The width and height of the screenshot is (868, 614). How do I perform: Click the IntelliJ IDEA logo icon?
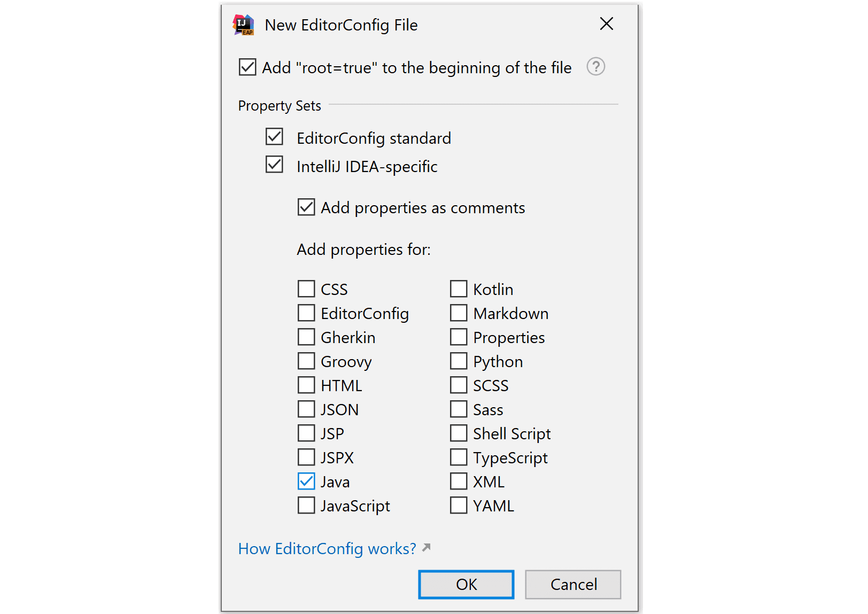click(244, 25)
